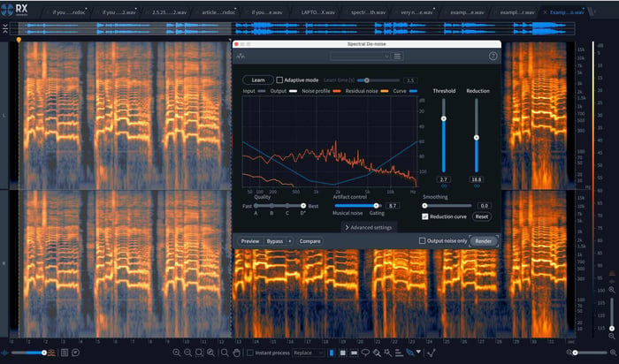Image resolution: width=619 pixels, height=364 pixels.
Task: Click the zoom to selection icon
Action: (199, 353)
